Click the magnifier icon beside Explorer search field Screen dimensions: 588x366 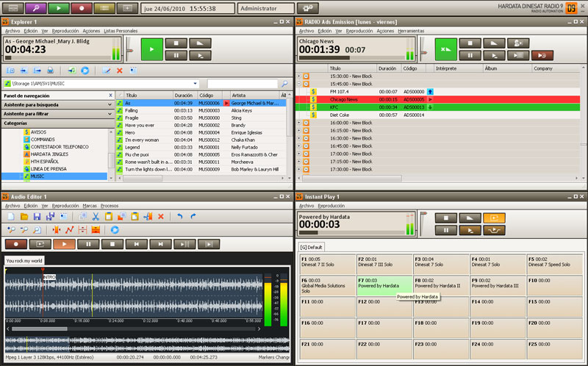(x=284, y=84)
